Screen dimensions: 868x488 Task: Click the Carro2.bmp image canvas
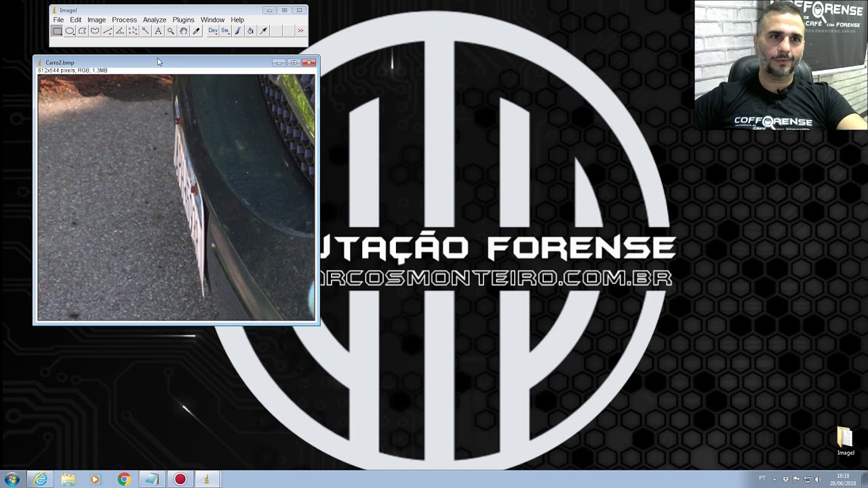click(x=176, y=197)
